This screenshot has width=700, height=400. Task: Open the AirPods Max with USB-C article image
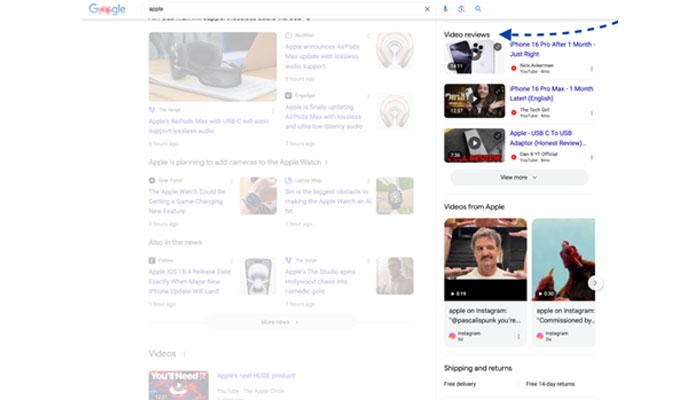[212, 66]
